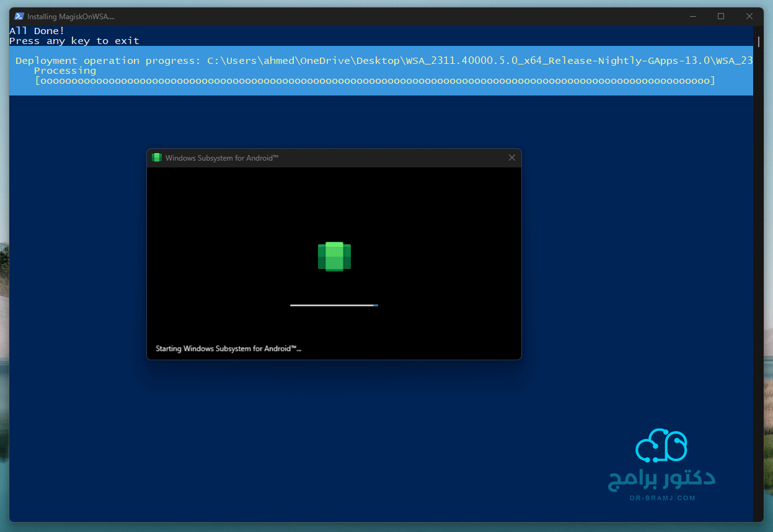The width and height of the screenshot is (773, 532).
Task: Minimize the Installing MagiskOnWSA window
Action: tap(692, 16)
